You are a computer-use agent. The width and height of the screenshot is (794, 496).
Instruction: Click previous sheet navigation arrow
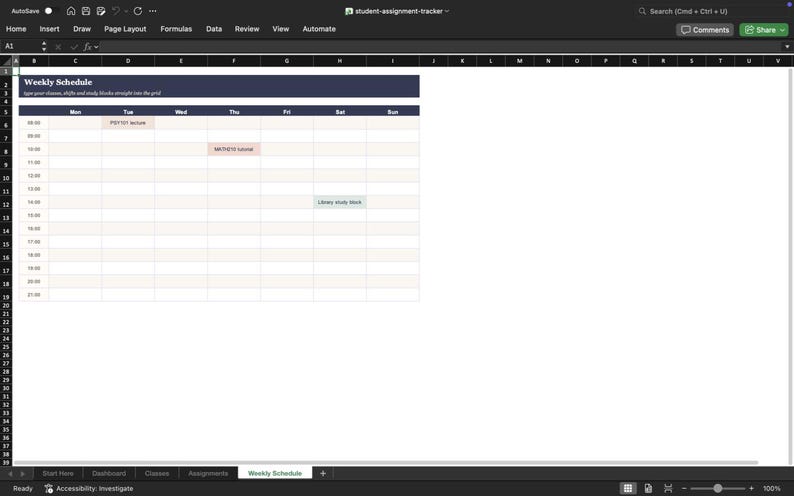tap(10, 474)
